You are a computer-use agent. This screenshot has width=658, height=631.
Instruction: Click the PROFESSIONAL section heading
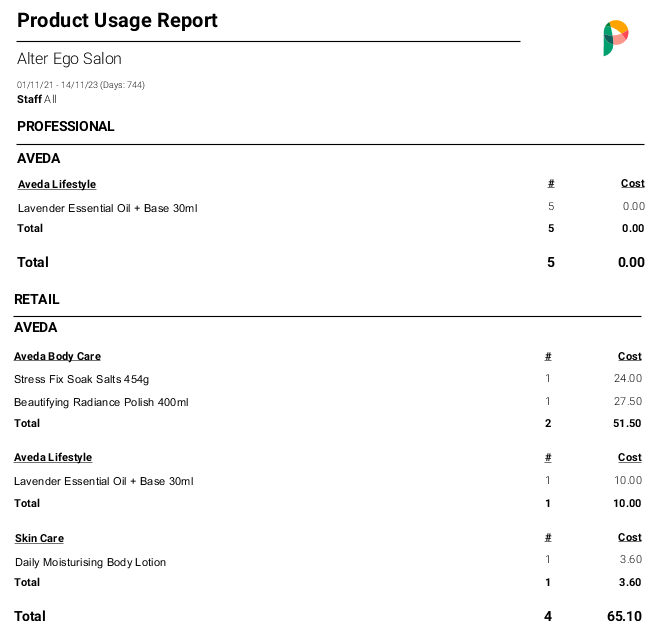click(65, 126)
